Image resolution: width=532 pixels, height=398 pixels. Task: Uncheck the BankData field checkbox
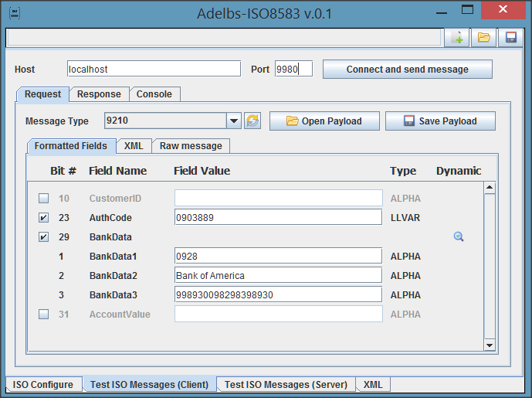click(44, 237)
